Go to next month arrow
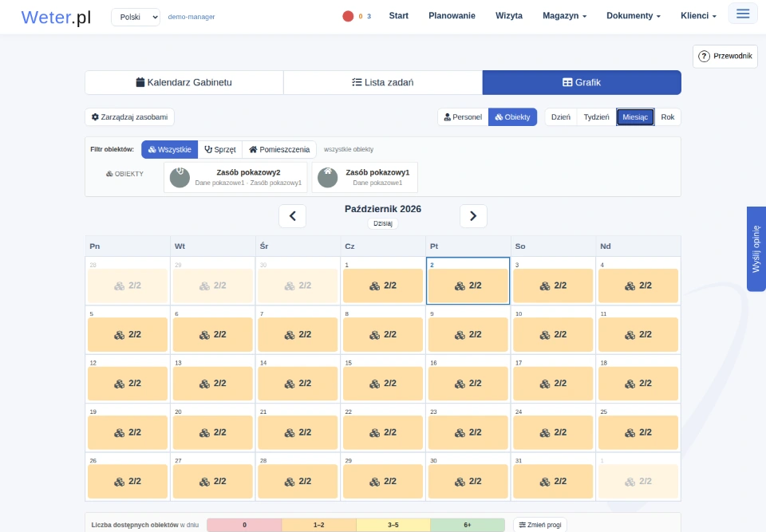The height and width of the screenshot is (532, 766). pos(473,216)
